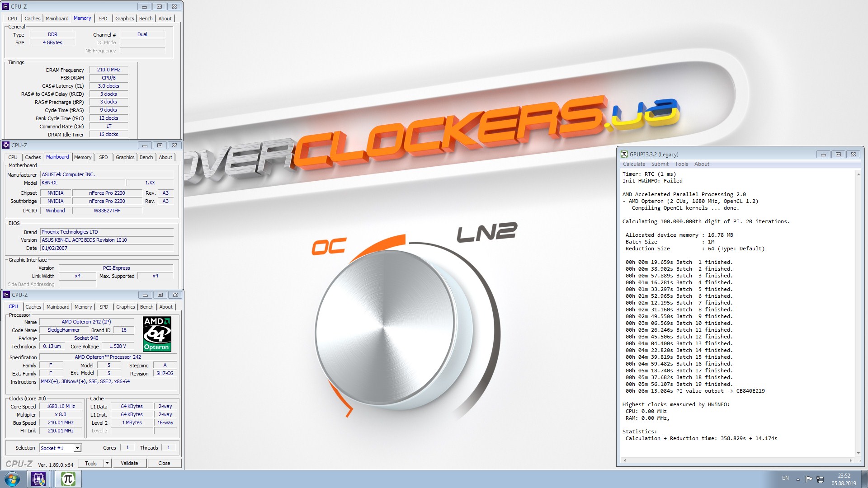Click the EN language indicator
The width and height of the screenshot is (868, 488).
[785, 478]
